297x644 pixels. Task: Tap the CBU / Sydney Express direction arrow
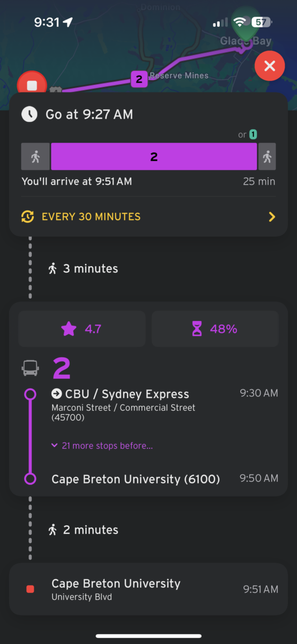[x=56, y=394]
